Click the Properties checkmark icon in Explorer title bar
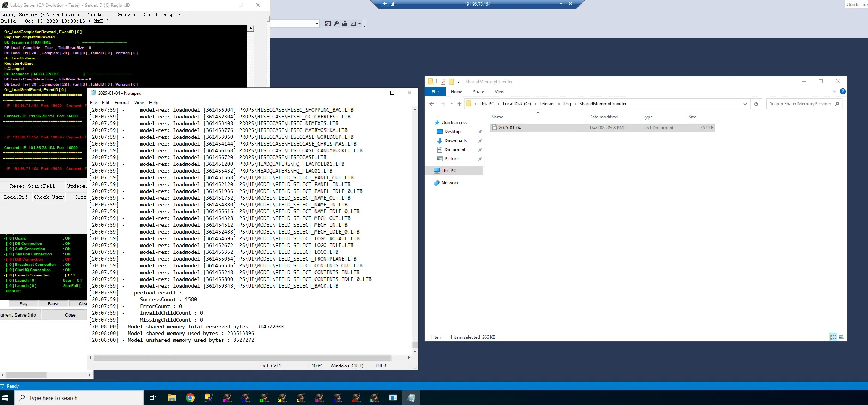Screen dimensions: 868x405 tap(443, 82)
